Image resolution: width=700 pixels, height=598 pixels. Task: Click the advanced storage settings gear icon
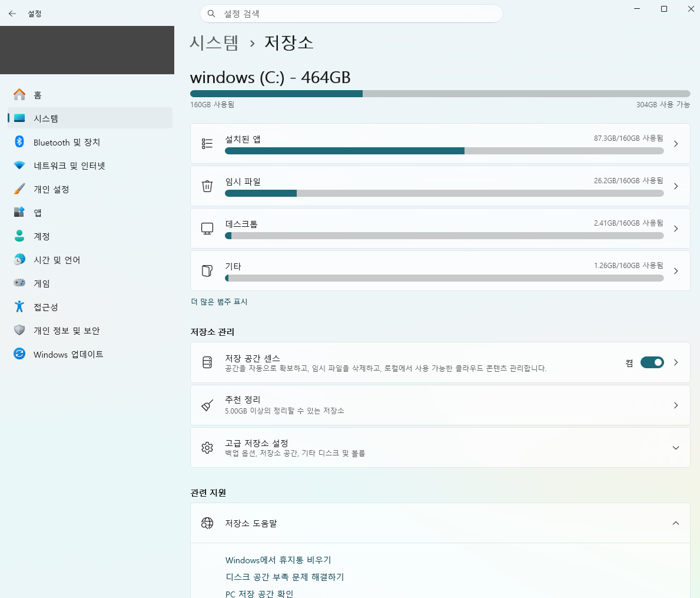[207, 448]
